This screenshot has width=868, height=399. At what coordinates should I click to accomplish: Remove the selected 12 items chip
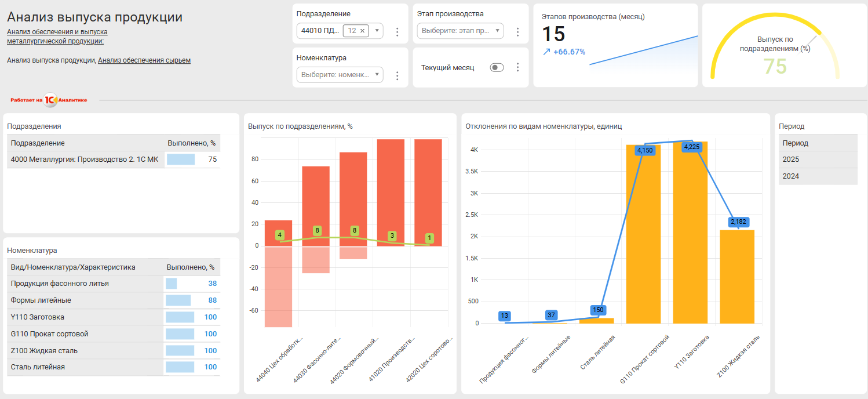pyautogui.click(x=363, y=31)
